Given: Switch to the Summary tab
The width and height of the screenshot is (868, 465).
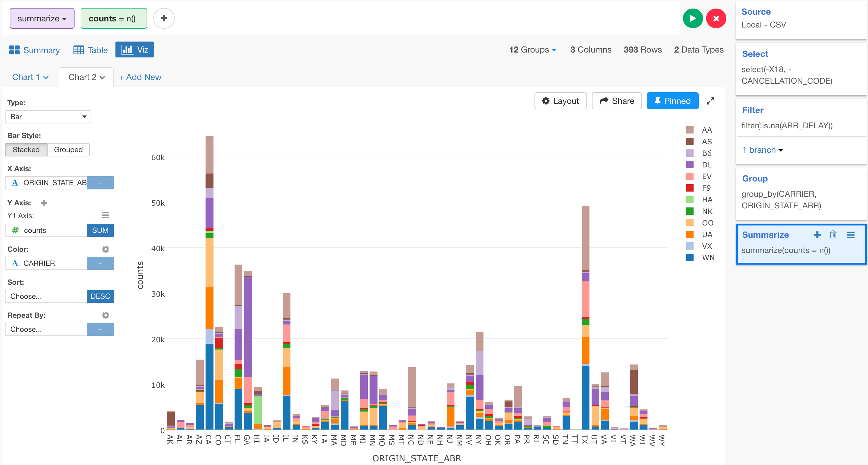Looking at the screenshot, I should click(x=34, y=49).
